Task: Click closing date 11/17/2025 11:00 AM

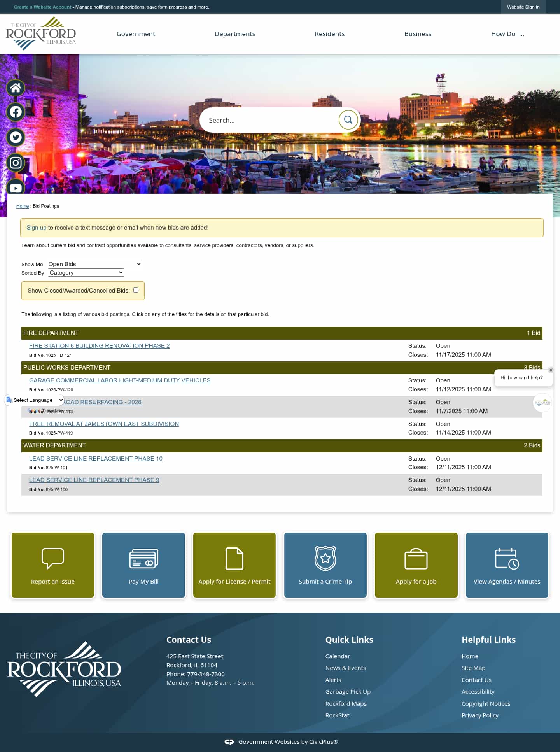Action: [463, 355]
